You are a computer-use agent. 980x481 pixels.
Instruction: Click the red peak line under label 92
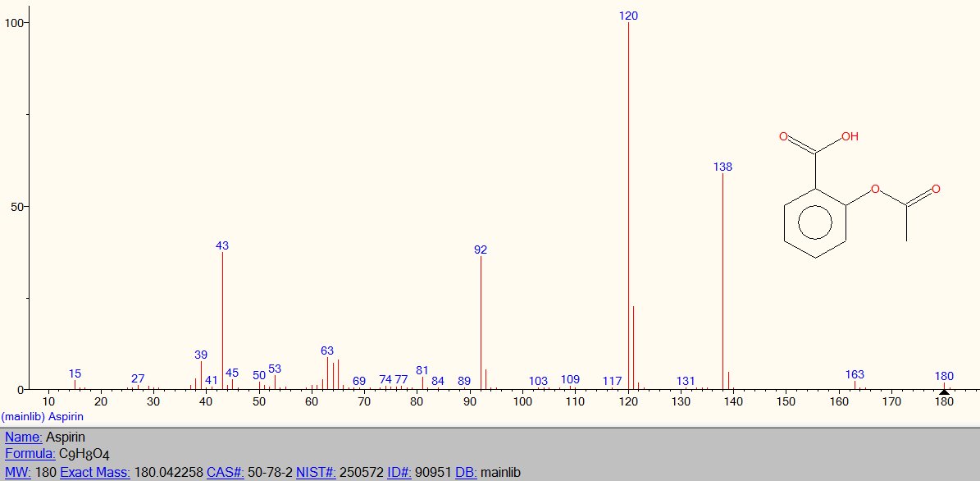(x=480, y=323)
